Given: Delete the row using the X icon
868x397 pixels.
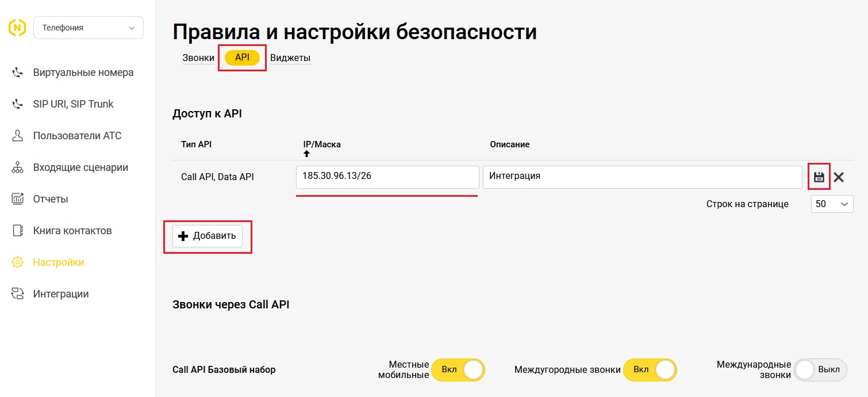Looking at the screenshot, I should pyautogui.click(x=839, y=177).
